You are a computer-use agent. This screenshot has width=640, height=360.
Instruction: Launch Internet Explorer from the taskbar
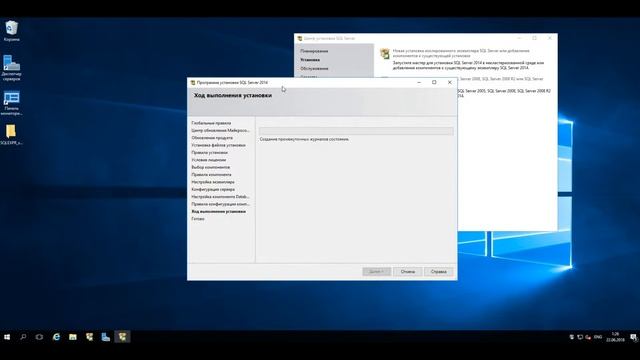56,337
